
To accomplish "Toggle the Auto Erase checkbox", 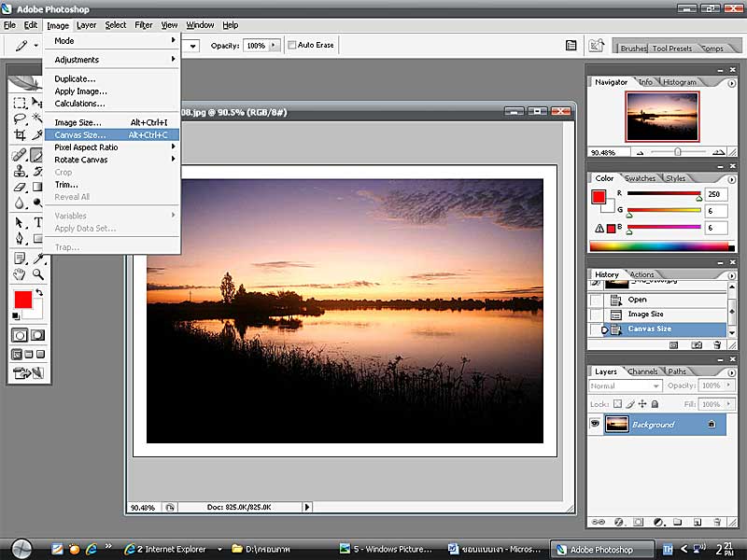I will (291, 45).
